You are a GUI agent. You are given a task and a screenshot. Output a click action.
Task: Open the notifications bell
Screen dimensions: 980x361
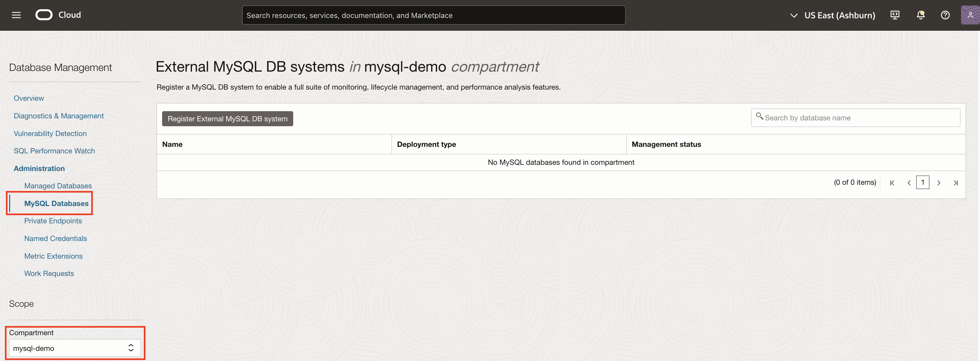click(x=921, y=15)
